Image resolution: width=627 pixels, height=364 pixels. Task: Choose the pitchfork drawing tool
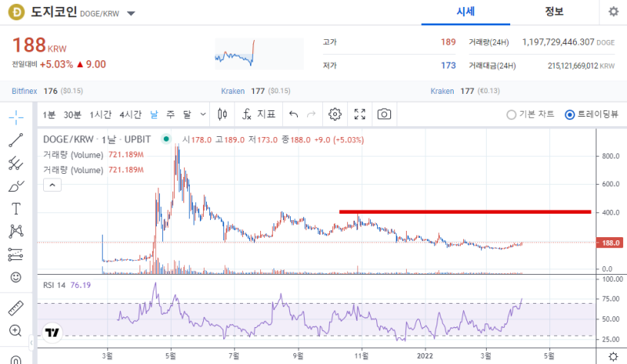tap(16, 163)
